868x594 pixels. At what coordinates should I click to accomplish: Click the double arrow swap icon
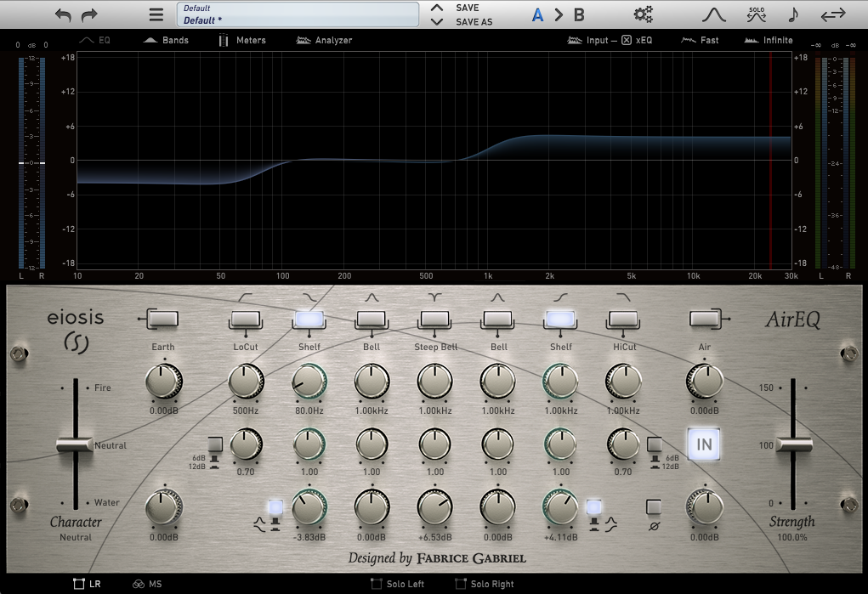833,14
